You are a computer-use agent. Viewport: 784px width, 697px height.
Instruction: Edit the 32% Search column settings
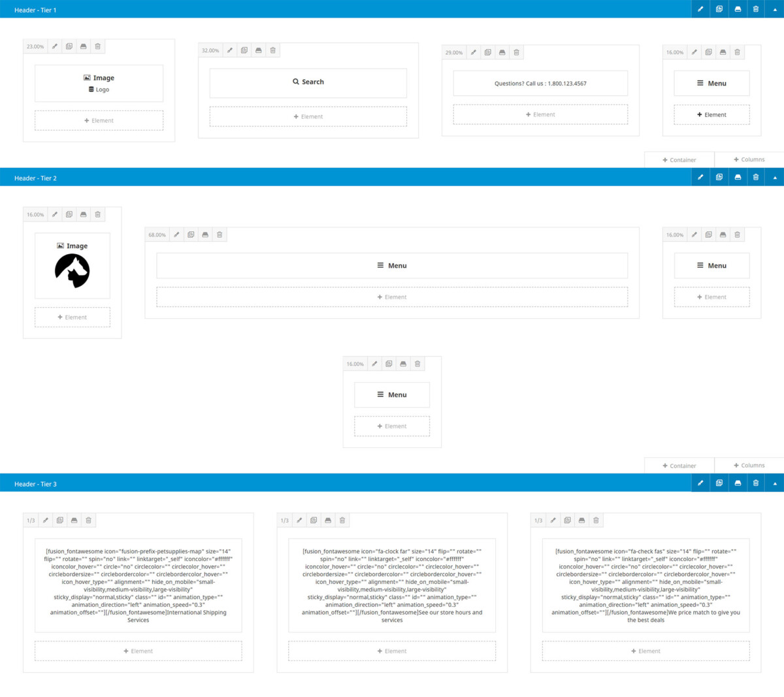[229, 50]
